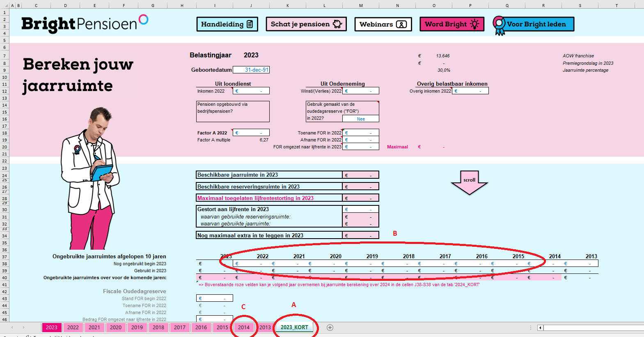Select column header F
The width and height of the screenshot is (644, 337).
point(124,5)
